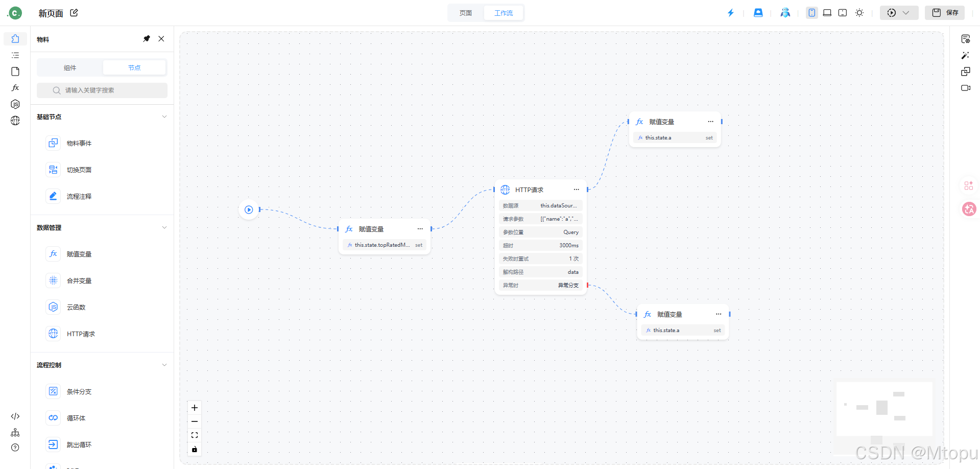Open more options on bottom-right 赋值变量 node
Viewport: 980px width, 469px height.
[719, 314]
